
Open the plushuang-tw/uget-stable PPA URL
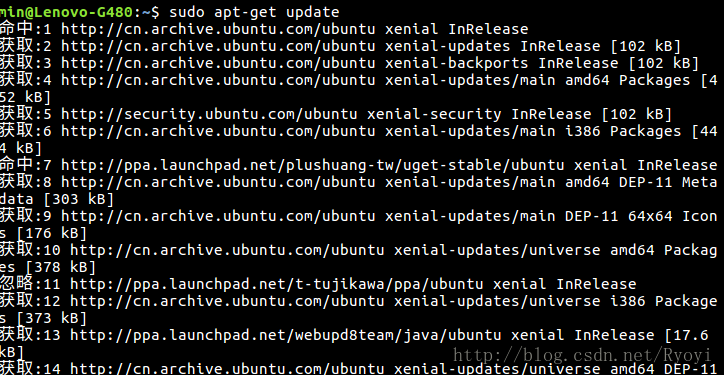click(313, 165)
